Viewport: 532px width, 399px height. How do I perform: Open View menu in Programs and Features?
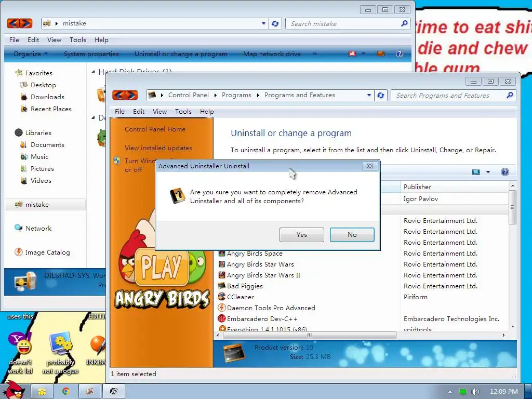159,112
